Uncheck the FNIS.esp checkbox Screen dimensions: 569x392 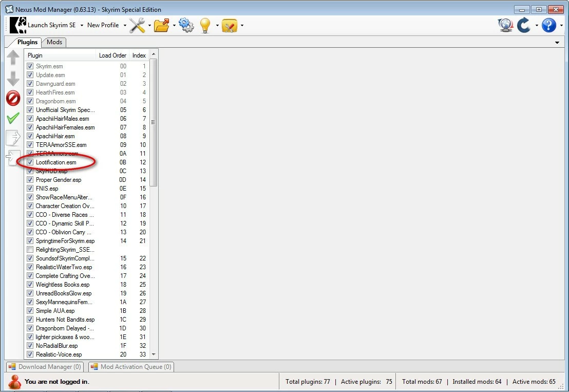(30, 189)
